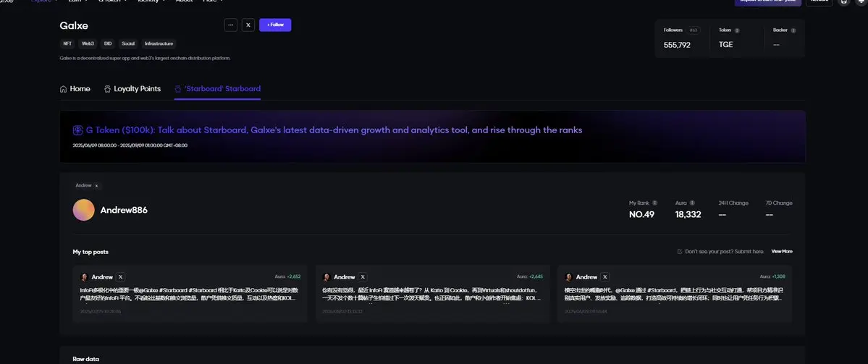Viewport: 868px width, 364px height.
Task: Open the post starting "InfoFi多极化中的重要一极"
Action: point(190,294)
